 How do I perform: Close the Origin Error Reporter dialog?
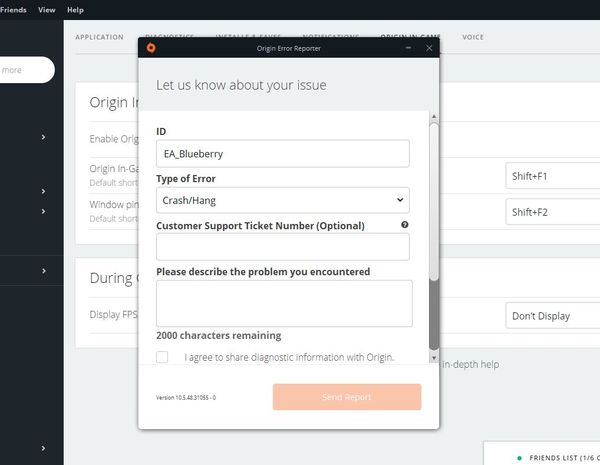[429, 48]
